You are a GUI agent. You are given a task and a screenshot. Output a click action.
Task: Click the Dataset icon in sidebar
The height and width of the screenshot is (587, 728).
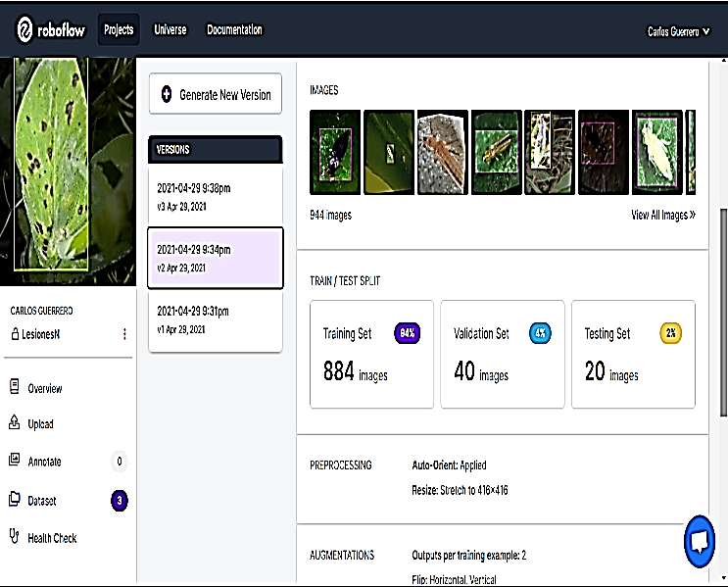[x=14, y=500]
